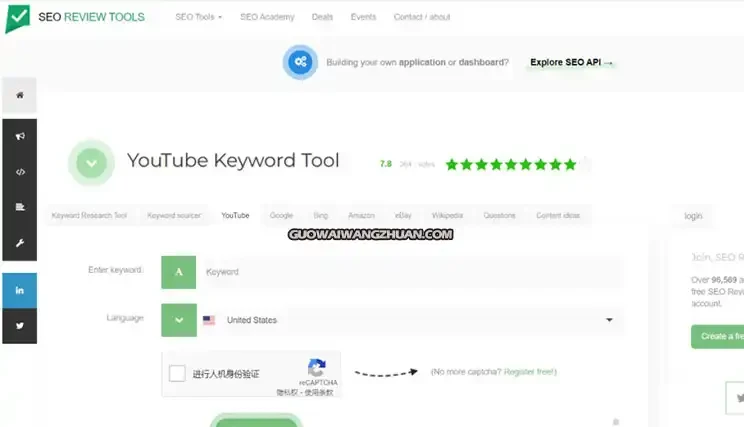Share via the Twitter sidebar icon

click(x=19, y=326)
